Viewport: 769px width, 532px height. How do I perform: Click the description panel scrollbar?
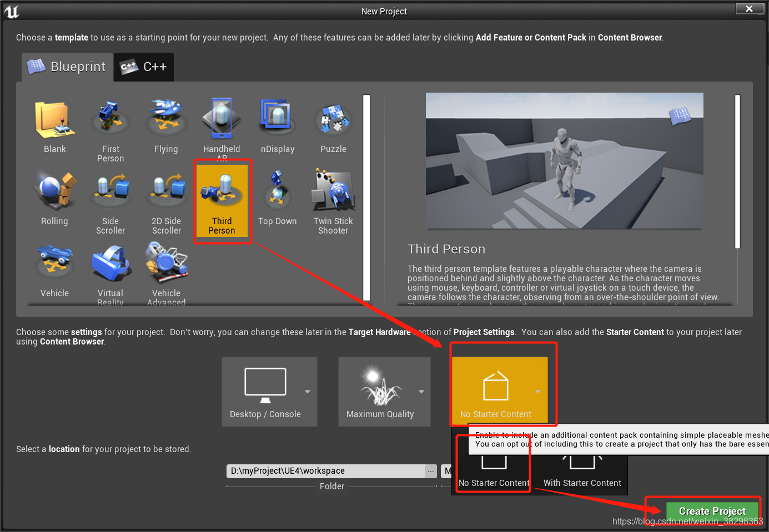[x=737, y=171]
